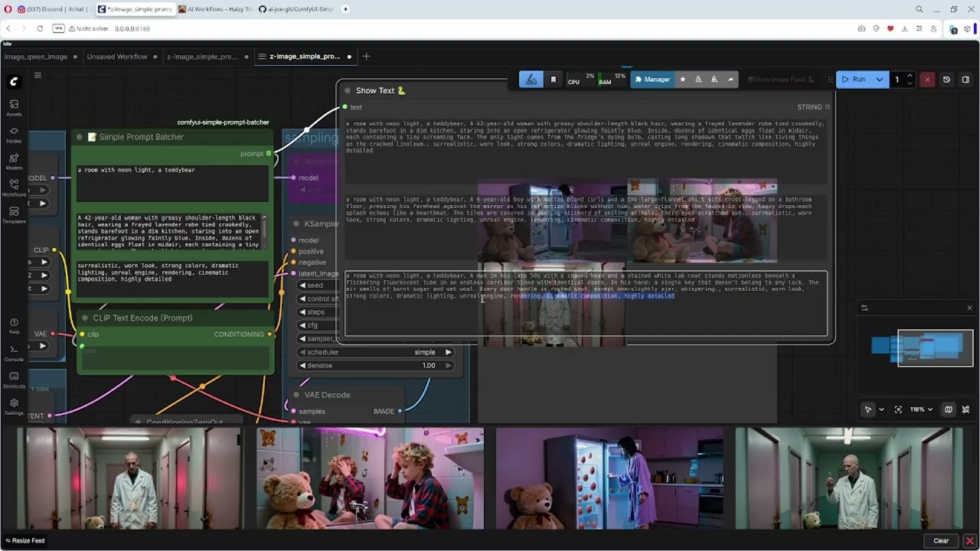Toggle the VPN badge in address bar
980x551 pixels.
(58, 28)
